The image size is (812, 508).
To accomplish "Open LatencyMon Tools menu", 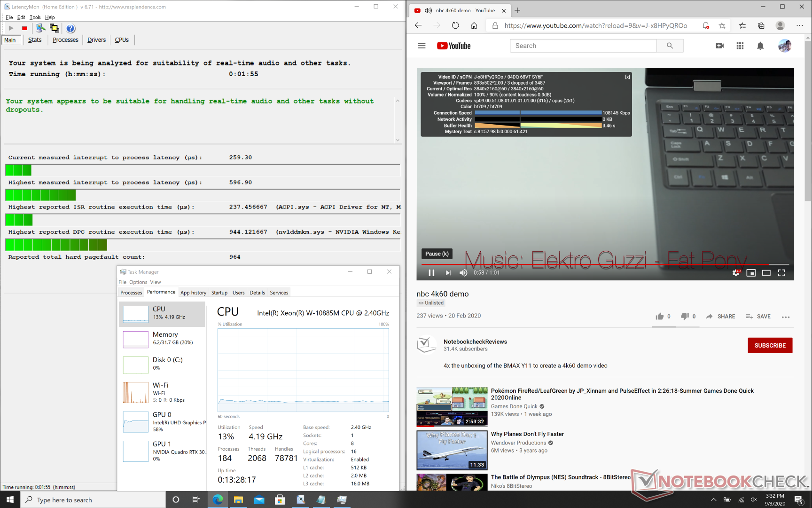I will click(35, 17).
